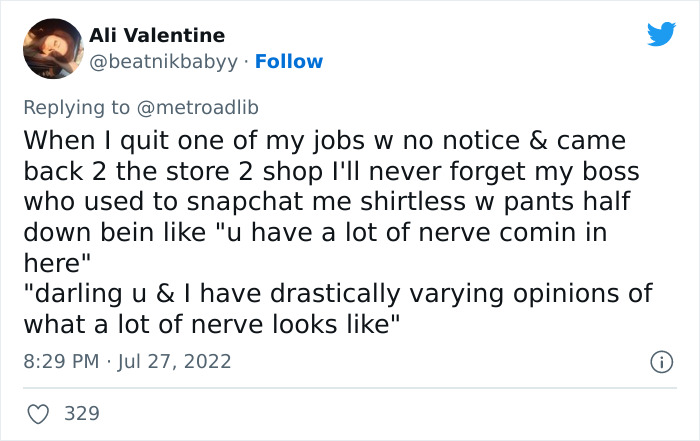The width and height of the screenshot is (700, 441).
Task: Click the final line ending "looks like"
Action: tap(212, 323)
